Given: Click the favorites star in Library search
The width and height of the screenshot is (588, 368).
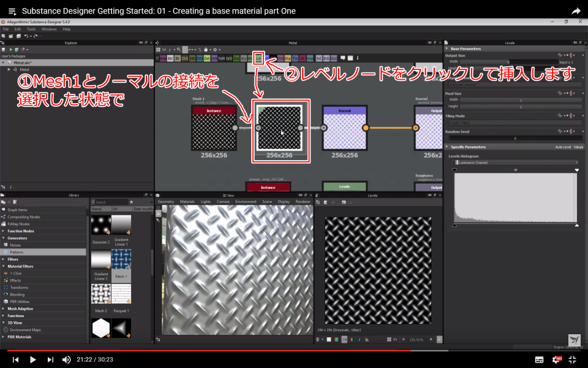Looking at the screenshot, I should 131,202.
